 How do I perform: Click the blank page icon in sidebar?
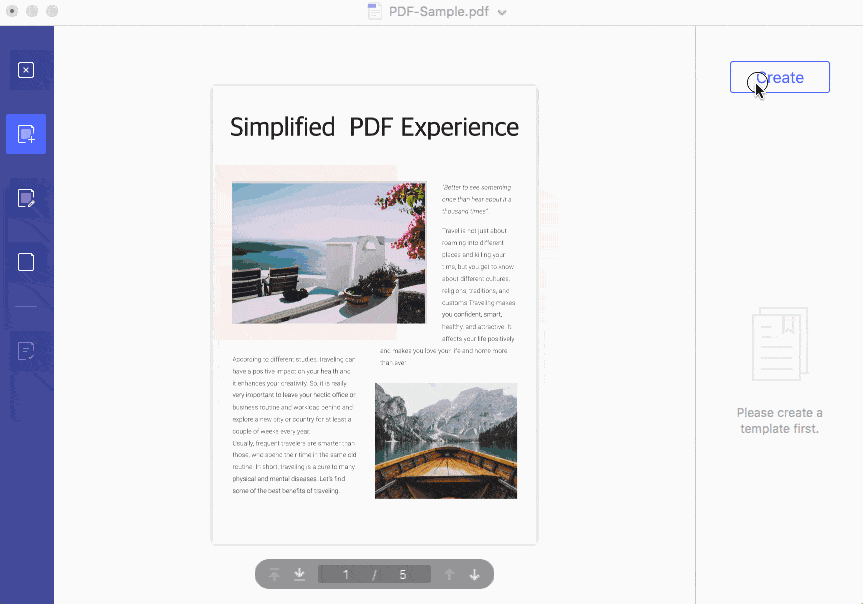click(x=26, y=262)
